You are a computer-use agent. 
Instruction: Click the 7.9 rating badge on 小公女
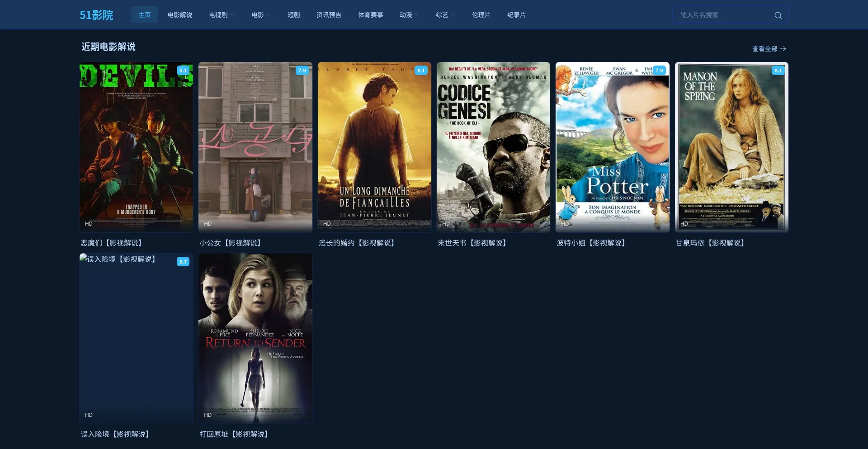(x=302, y=71)
